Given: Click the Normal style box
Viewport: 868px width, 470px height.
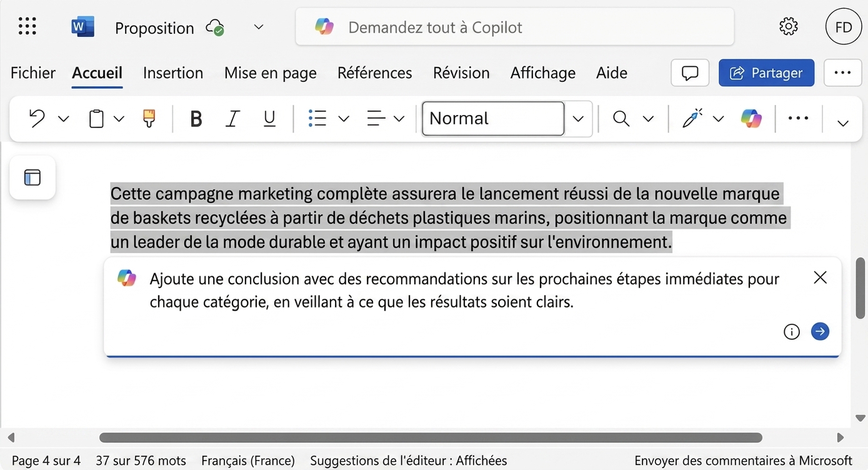Looking at the screenshot, I should [x=493, y=118].
